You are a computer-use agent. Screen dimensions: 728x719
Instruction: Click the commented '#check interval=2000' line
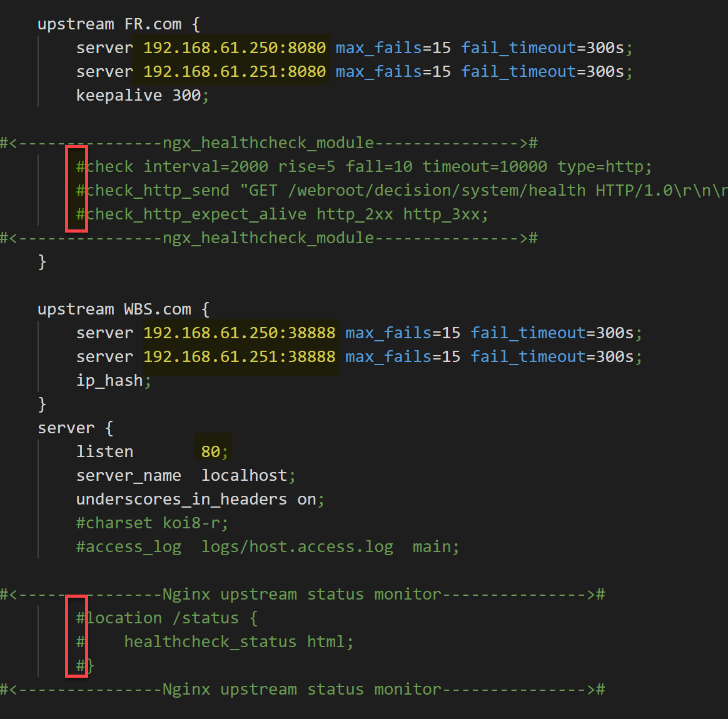[363, 167]
